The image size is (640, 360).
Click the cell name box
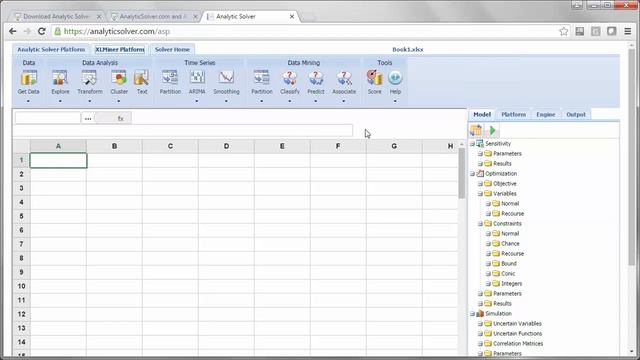click(x=48, y=118)
